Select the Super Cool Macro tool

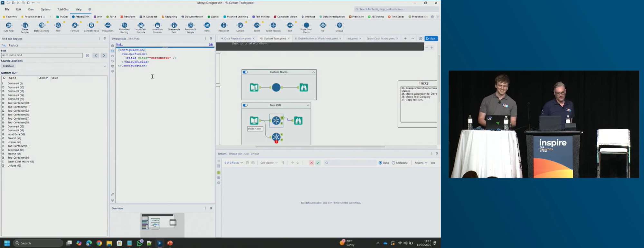(306, 27)
